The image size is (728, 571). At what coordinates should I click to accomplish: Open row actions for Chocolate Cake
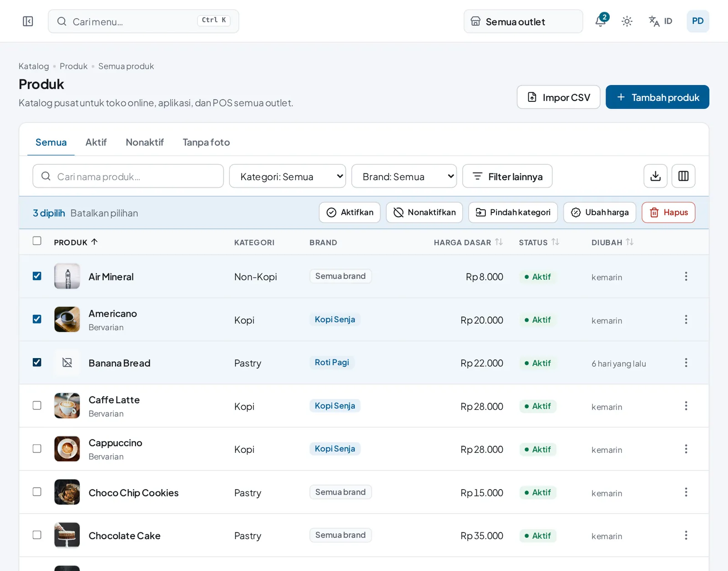pyautogui.click(x=686, y=536)
